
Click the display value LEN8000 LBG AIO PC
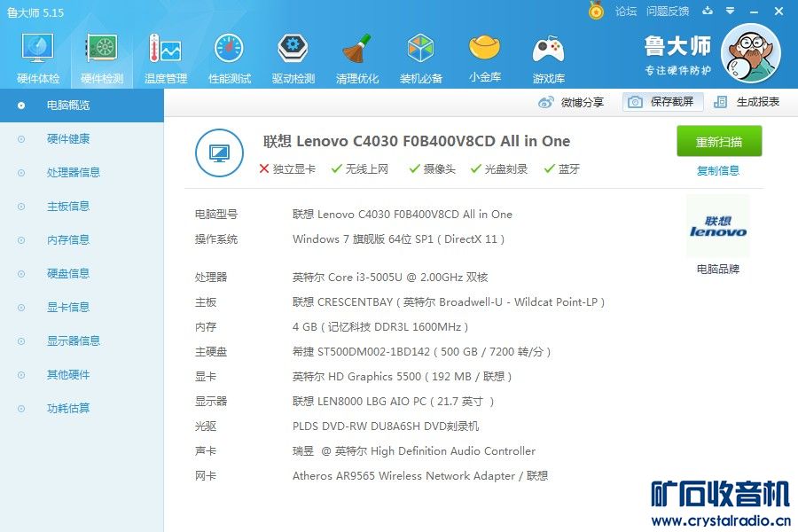[x=393, y=402]
